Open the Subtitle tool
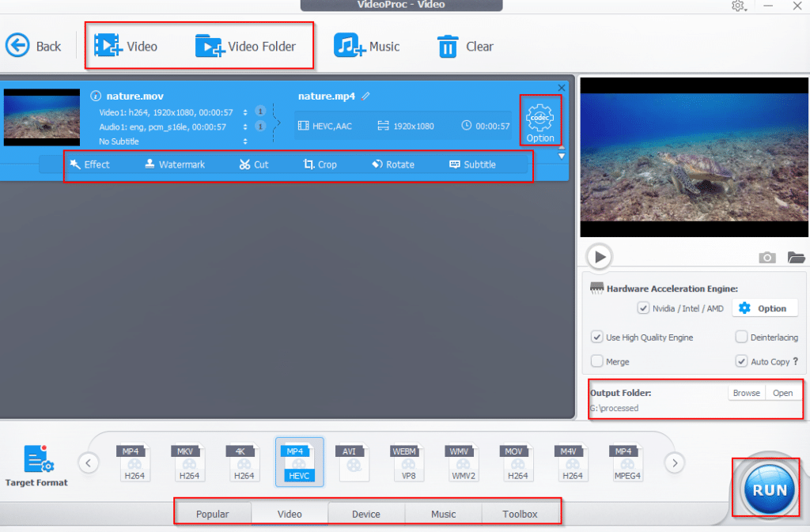This screenshot has width=810, height=532. pos(473,164)
